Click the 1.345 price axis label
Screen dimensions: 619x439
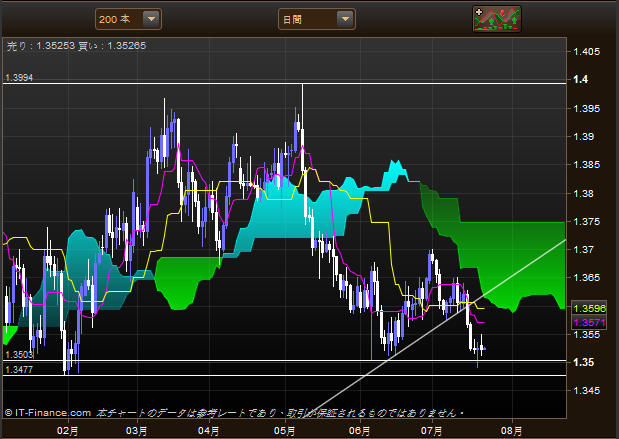coord(586,390)
